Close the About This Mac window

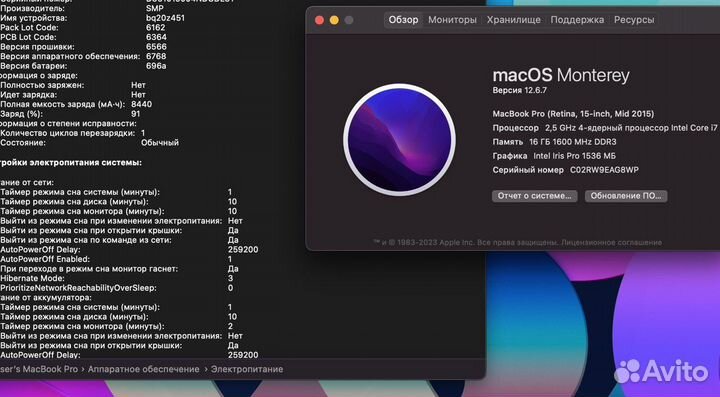click(320, 20)
